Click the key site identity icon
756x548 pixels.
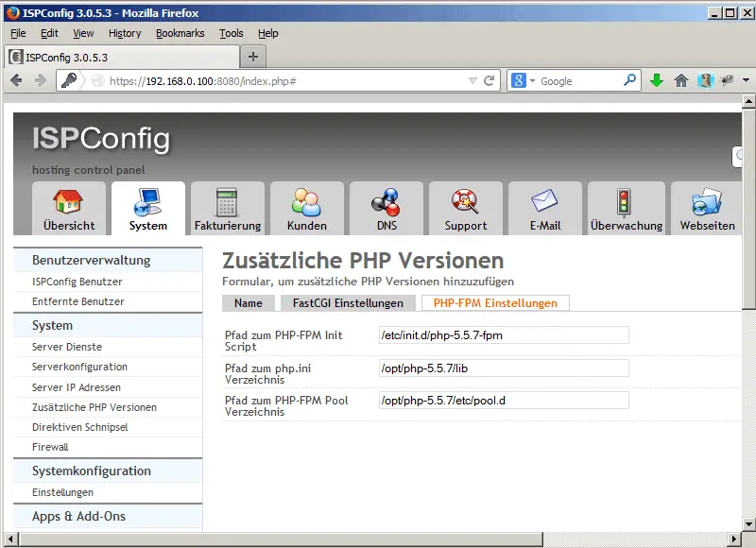(x=68, y=80)
